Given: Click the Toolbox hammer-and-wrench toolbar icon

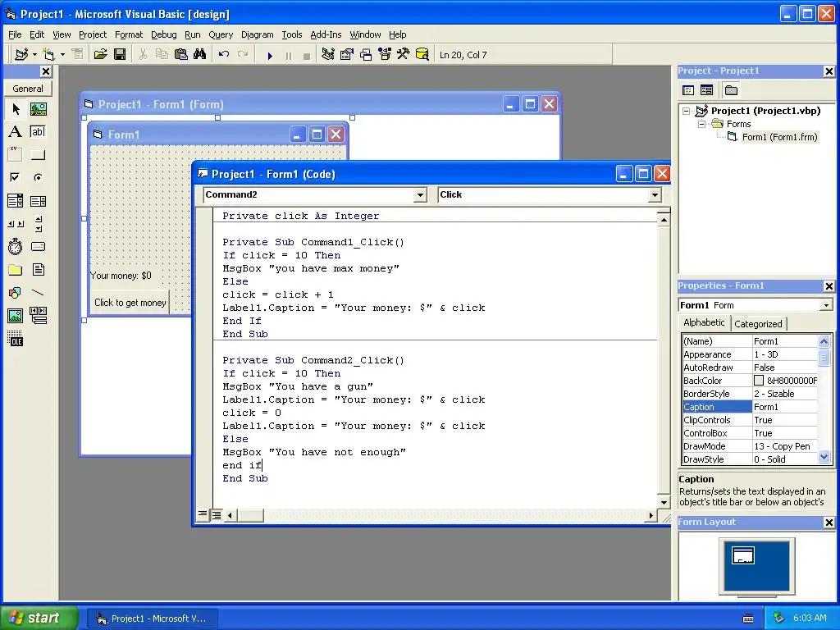Looking at the screenshot, I should pos(403,54).
